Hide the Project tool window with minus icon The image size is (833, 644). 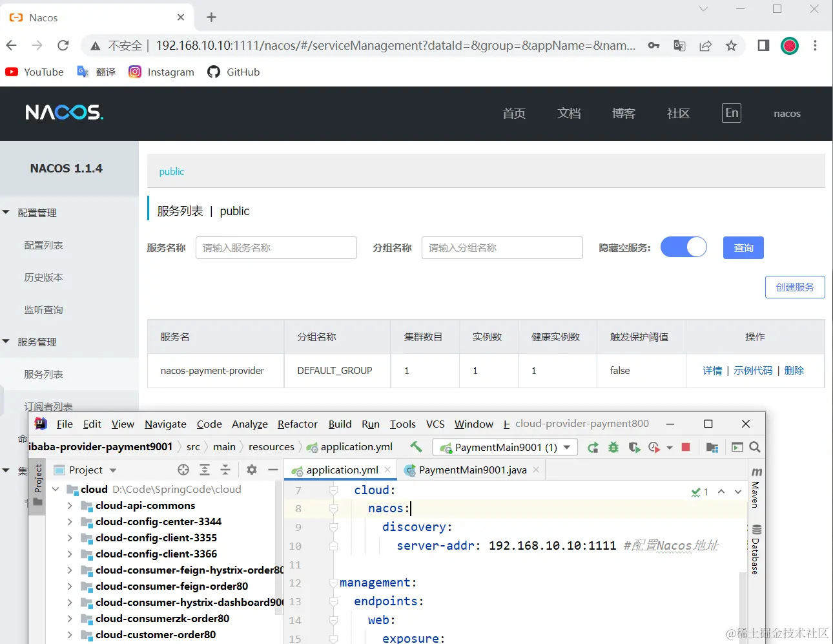tap(273, 470)
